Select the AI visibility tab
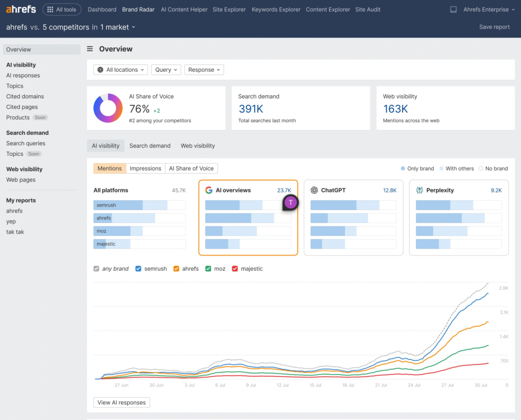521x420 pixels. point(106,146)
